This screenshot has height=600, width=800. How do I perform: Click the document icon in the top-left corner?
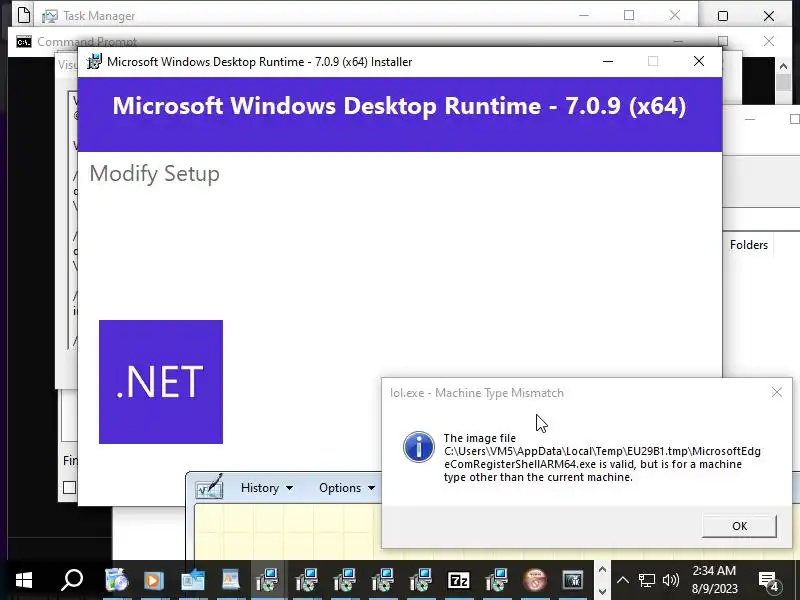point(24,15)
